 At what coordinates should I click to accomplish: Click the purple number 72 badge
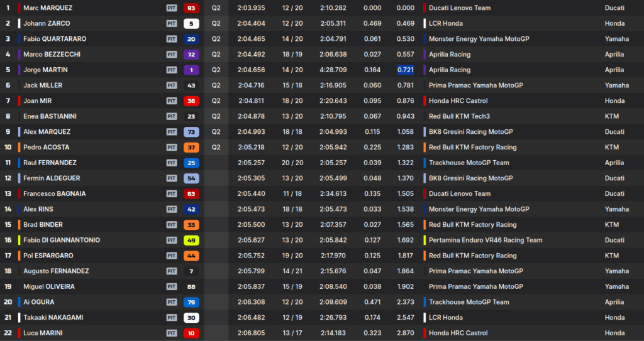[x=191, y=55]
